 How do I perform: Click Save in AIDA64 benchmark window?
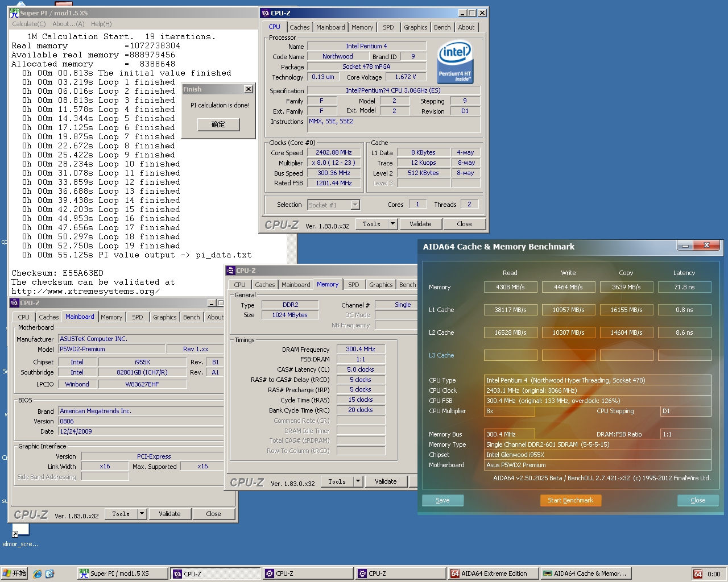(x=442, y=500)
